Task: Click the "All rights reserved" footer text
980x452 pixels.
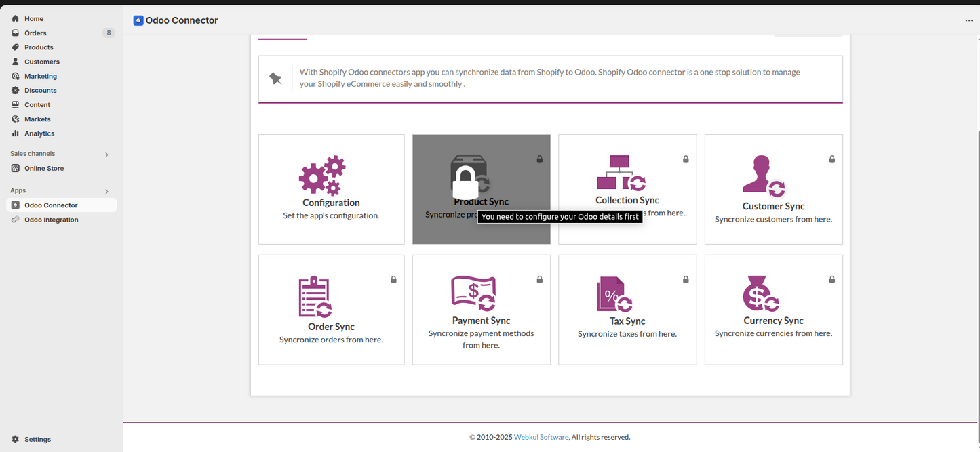Action: [601, 437]
